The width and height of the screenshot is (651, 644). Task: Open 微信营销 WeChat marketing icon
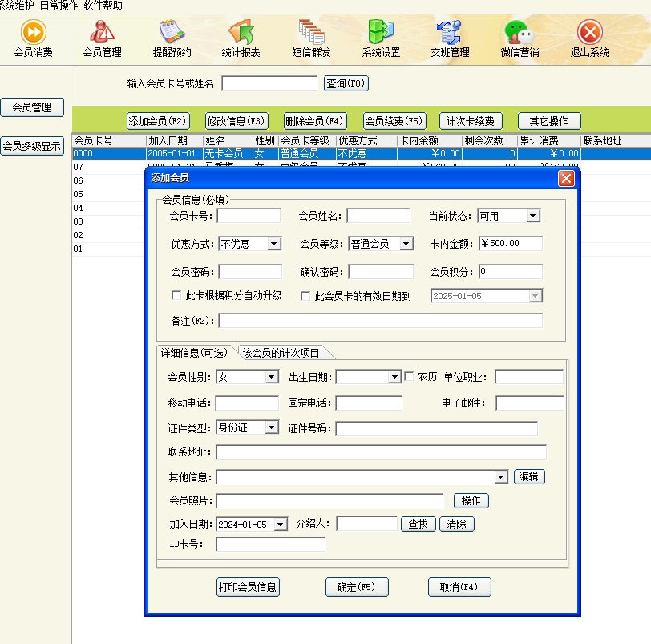[x=520, y=38]
